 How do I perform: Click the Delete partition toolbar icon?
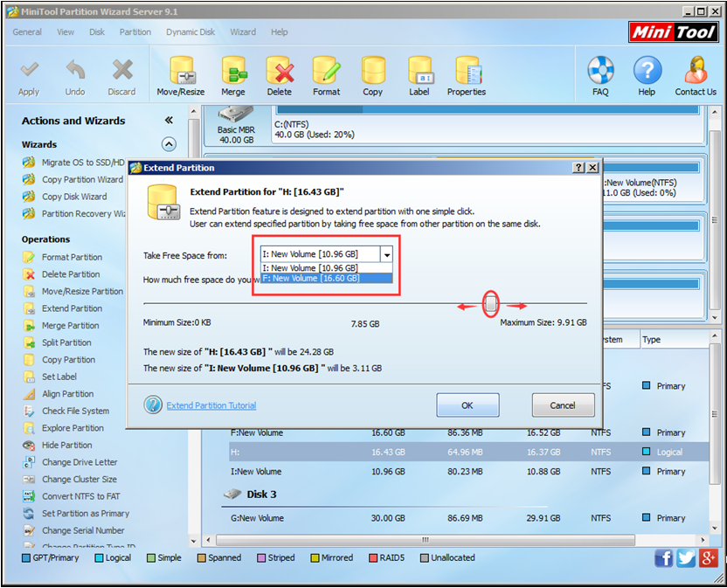tap(280, 71)
